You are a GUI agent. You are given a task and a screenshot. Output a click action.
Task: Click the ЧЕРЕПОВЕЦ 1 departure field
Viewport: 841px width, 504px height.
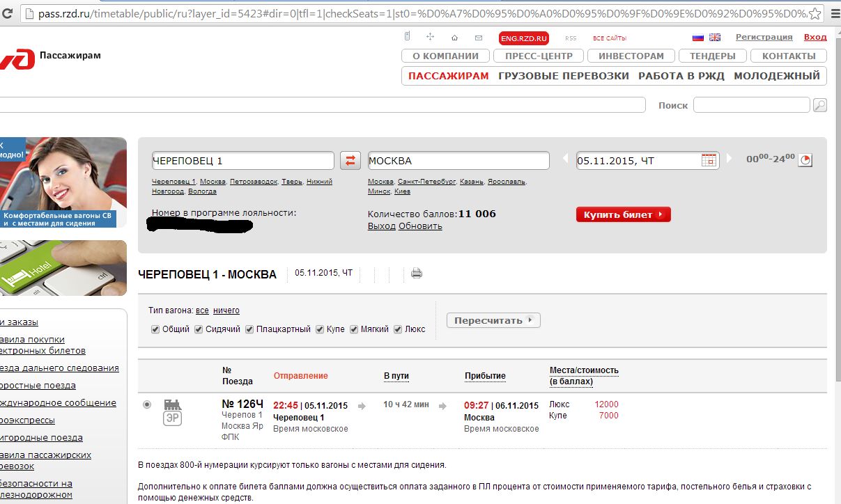(x=242, y=161)
